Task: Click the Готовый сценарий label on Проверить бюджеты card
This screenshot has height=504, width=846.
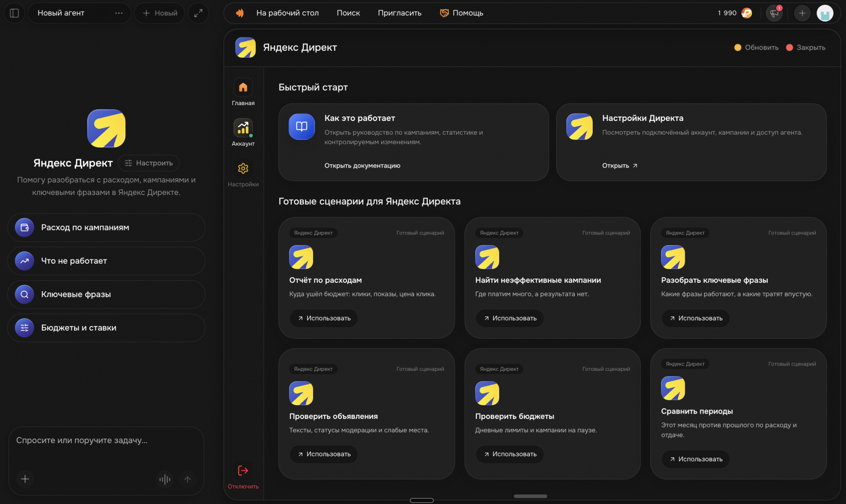Action: coord(606,369)
